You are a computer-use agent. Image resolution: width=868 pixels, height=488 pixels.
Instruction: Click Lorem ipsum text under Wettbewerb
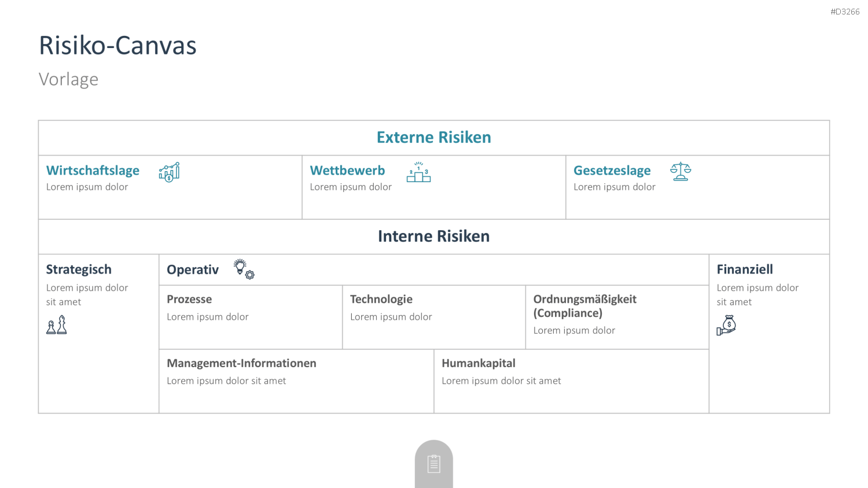point(351,187)
